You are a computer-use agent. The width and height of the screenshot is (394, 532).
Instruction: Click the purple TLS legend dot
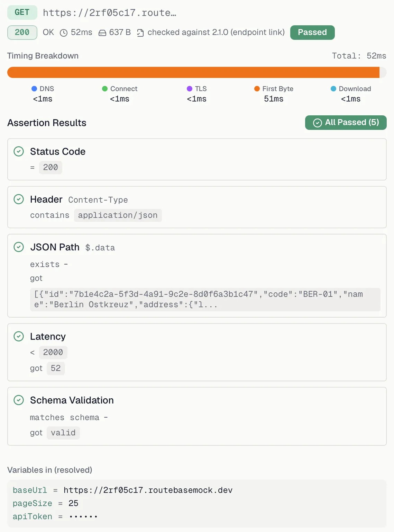coord(190,89)
